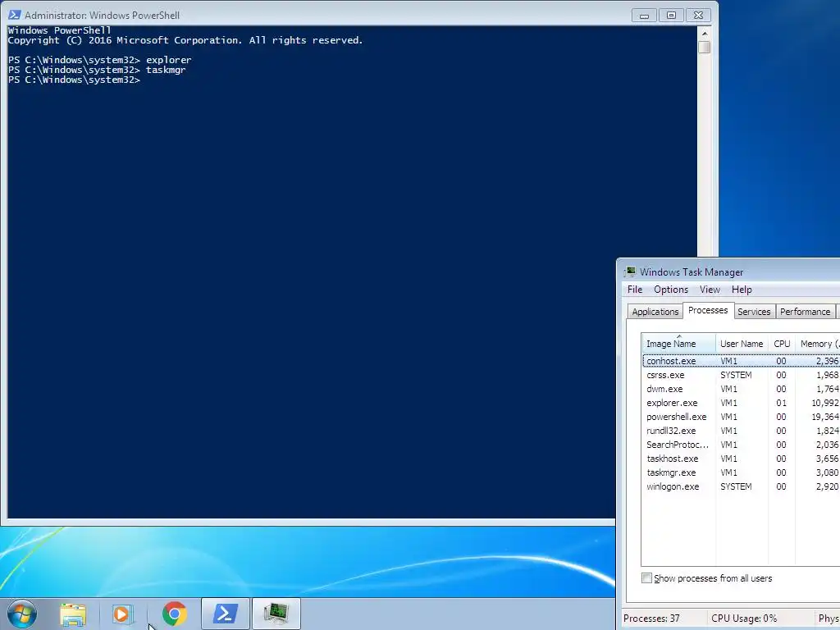The width and height of the screenshot is (840, 630).
Task: Click the Task Manager title bar icon
Action: [630, 272]
